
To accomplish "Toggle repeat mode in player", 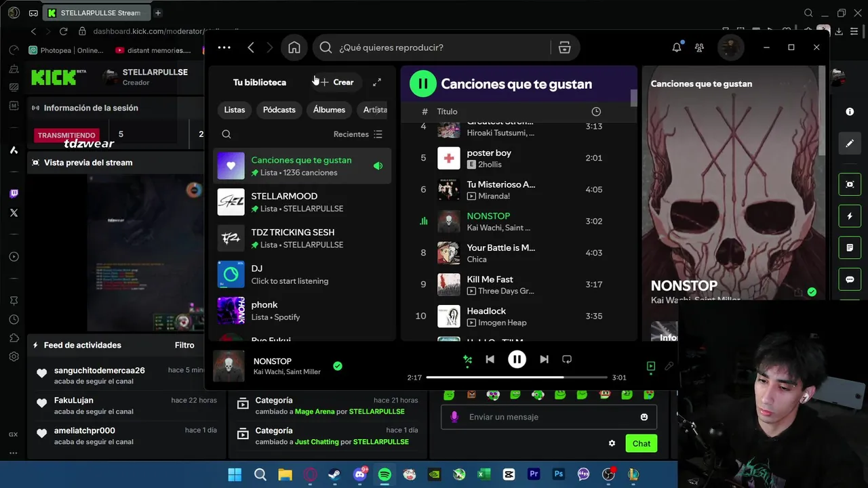I will pyautogui.click(x=567, y=359).
